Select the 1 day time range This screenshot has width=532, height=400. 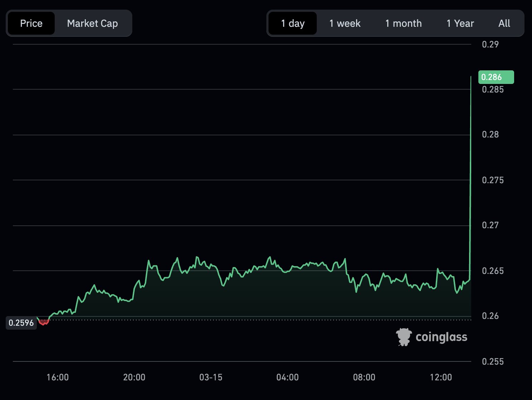(292, 24)
